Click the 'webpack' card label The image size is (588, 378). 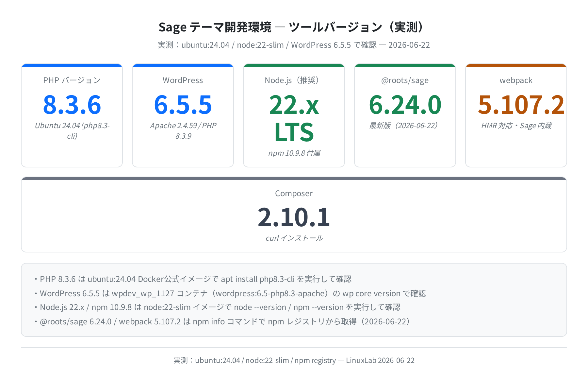[516, 80]
